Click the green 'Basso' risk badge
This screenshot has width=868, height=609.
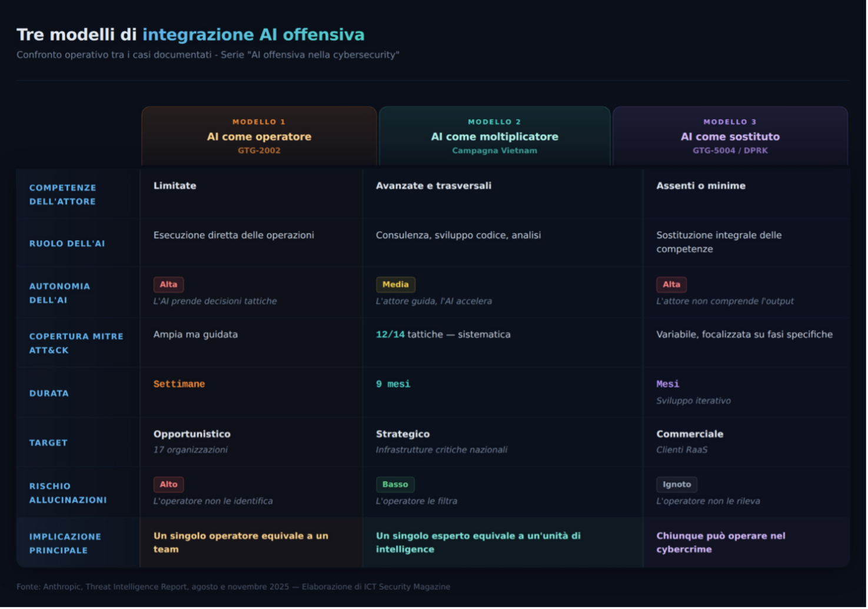click(x=395, y=485)
